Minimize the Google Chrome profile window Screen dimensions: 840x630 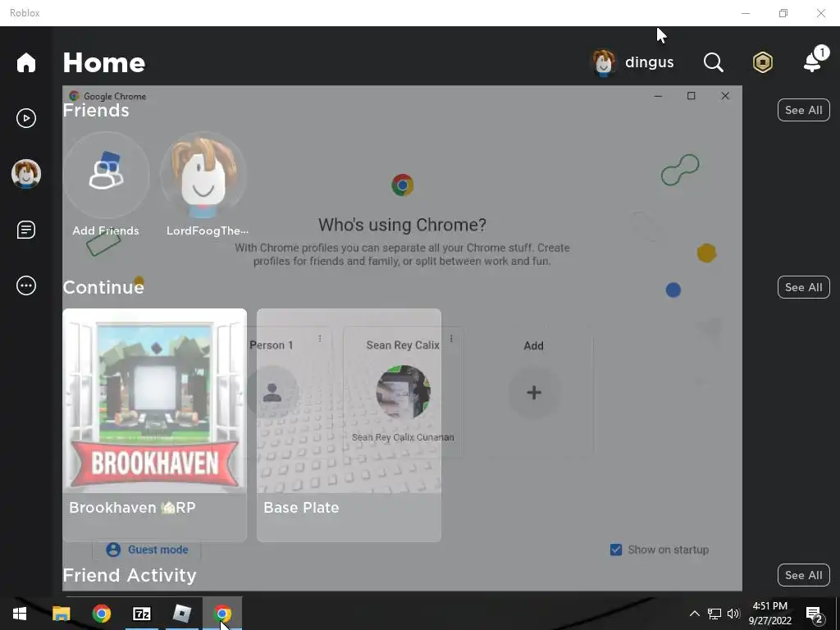pos(658,96)
